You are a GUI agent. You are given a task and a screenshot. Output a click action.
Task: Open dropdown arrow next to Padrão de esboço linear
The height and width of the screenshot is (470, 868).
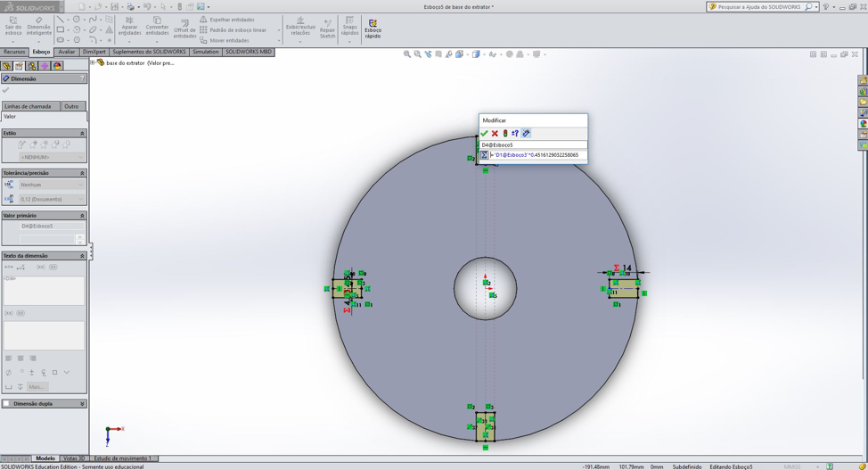coord(278,30)
